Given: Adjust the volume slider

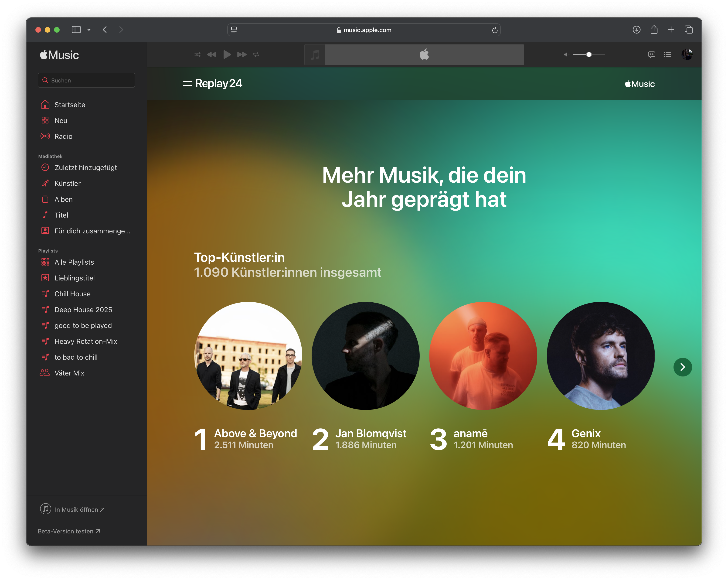Looking at the screenshot, I should tap(589, 54).
